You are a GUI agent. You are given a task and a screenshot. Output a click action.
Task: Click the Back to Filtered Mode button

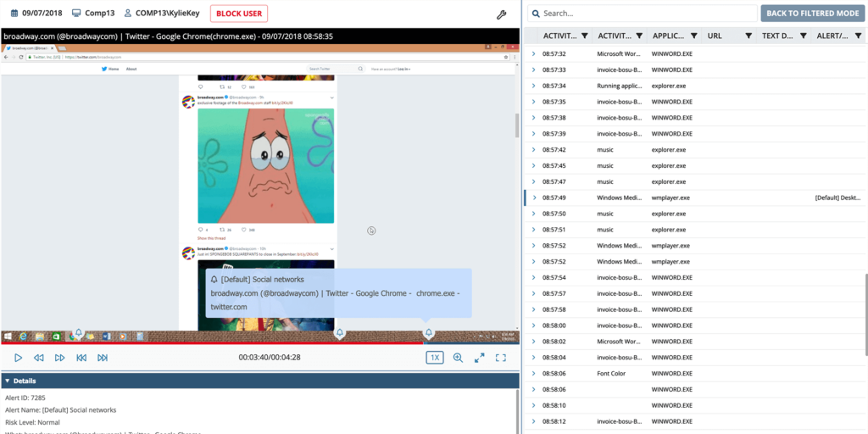click(x=813, y=14)
